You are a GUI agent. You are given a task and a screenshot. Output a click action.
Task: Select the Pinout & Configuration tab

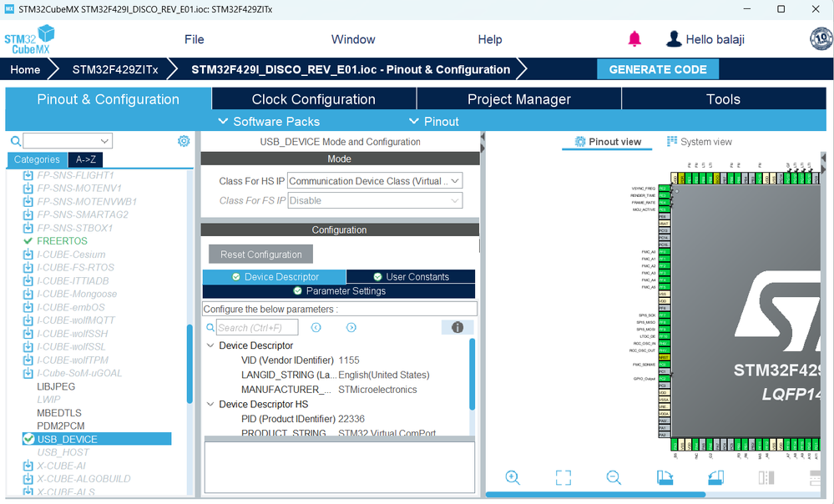[x=108, y=99]
